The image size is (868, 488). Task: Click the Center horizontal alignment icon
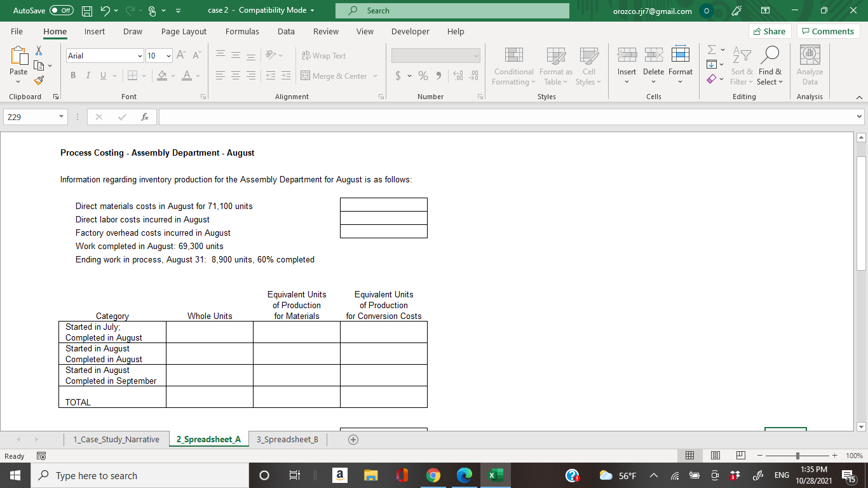234,76
